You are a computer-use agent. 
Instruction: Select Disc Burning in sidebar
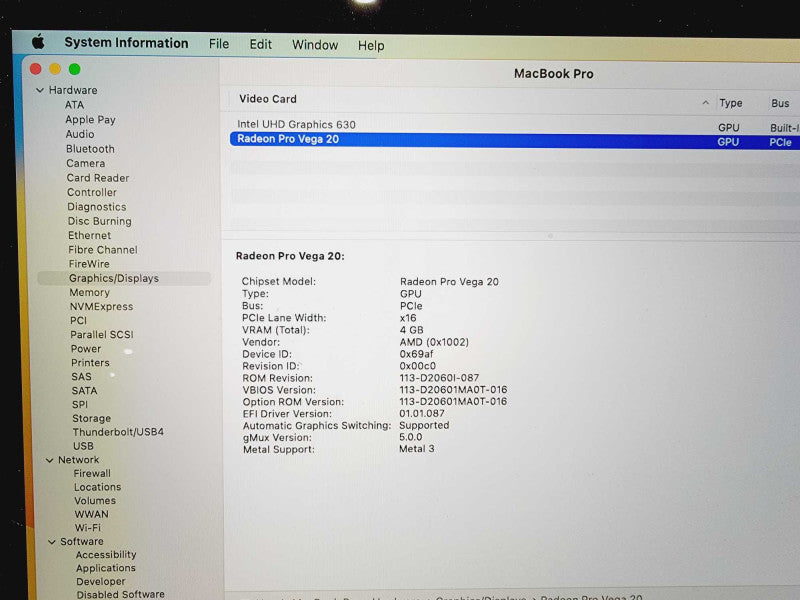(x=99, y=221)
